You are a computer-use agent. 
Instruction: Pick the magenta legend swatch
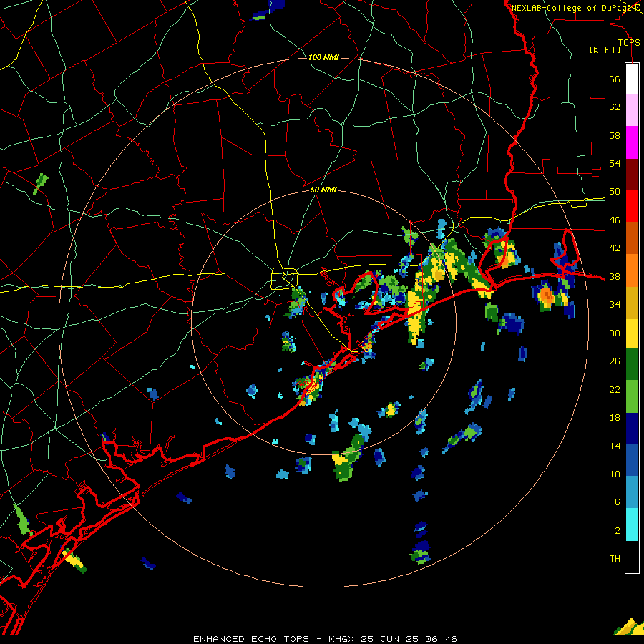tap(632, 142)
